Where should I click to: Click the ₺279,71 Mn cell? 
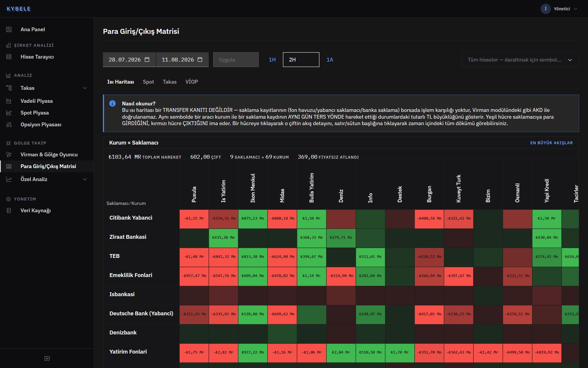coord(341,238)
